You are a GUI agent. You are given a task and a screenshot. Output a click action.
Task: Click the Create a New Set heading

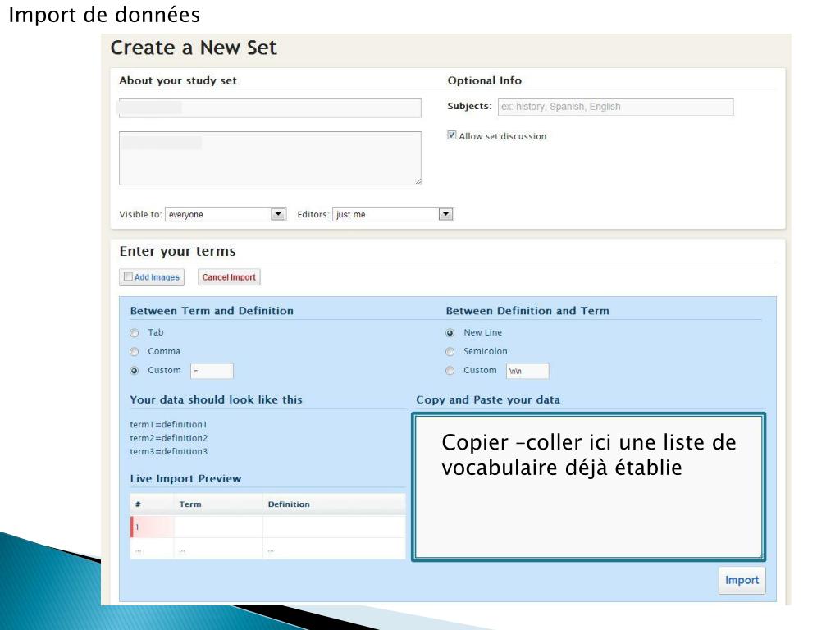pos(194,48)
